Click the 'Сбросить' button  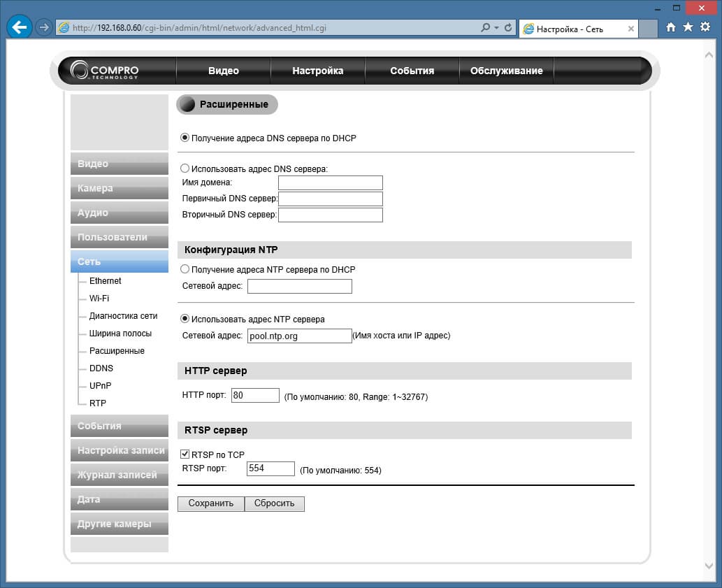click(x=275, y=503)
